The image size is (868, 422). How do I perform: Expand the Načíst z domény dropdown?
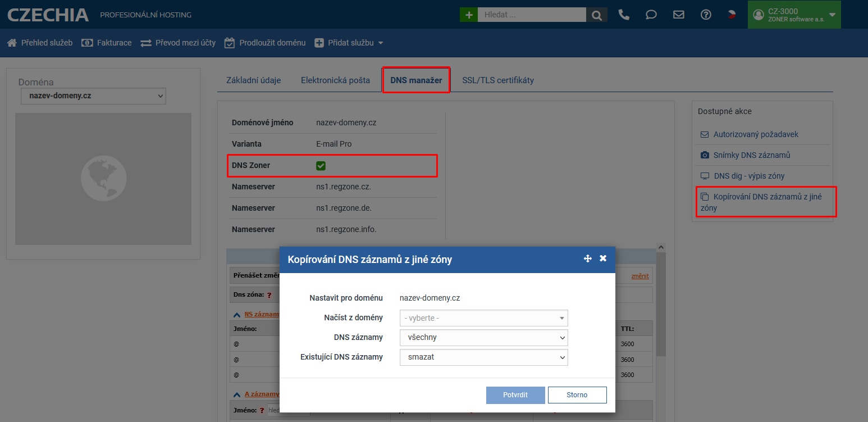[483, 318]
